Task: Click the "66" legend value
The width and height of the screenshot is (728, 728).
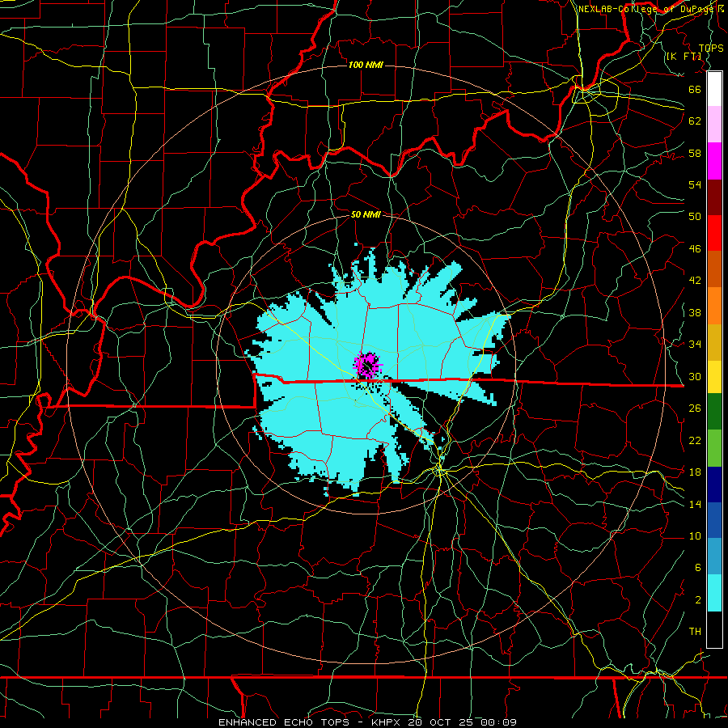Action: 695,89
